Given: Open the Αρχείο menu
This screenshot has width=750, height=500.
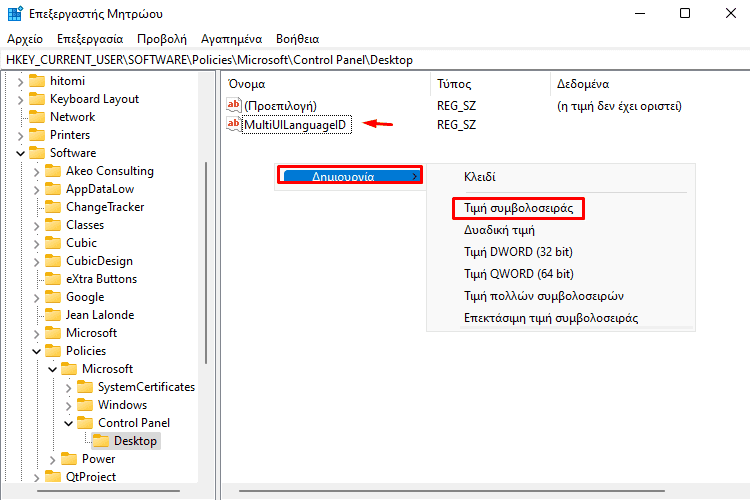Looking at the screenshot, I should (x=25, y=39).
